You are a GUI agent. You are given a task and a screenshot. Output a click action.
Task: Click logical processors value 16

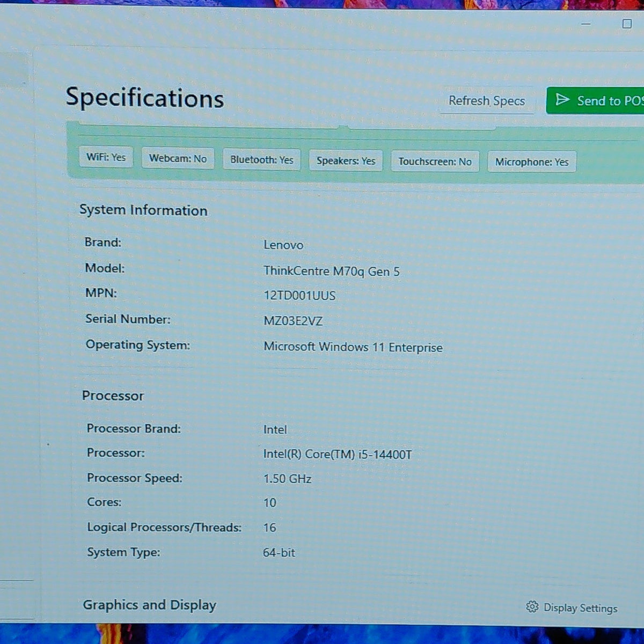269,528
